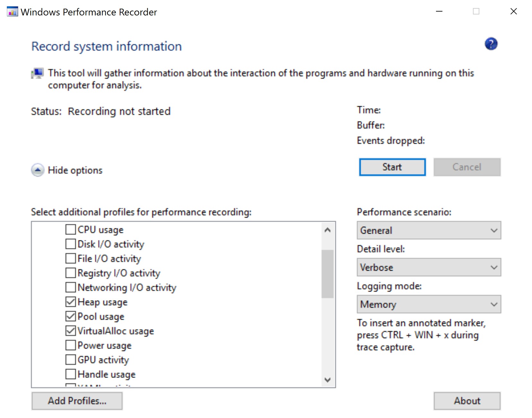Image resolution: width=532 pixels, height=418 pixels.
Task: Enable the CPU usage checkbox
Action: pos(71,229)
